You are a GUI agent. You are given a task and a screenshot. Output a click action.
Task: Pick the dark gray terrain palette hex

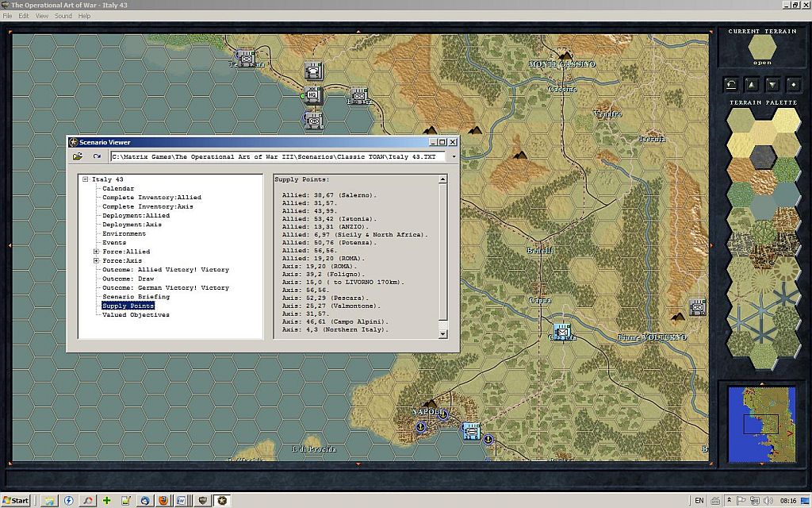click(x=763, y=156)
